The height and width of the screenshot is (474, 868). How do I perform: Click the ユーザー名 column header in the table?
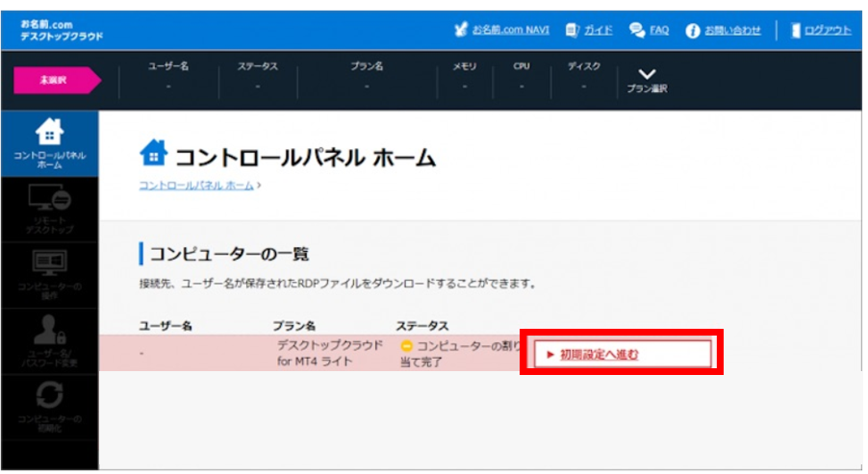(x=166, y=326)
